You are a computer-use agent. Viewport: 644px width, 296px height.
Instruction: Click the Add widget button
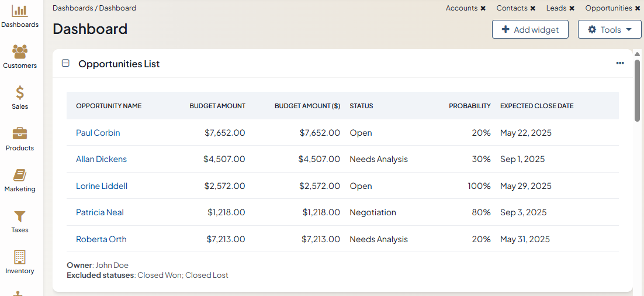pyautogui.click(x=530, y=29)
